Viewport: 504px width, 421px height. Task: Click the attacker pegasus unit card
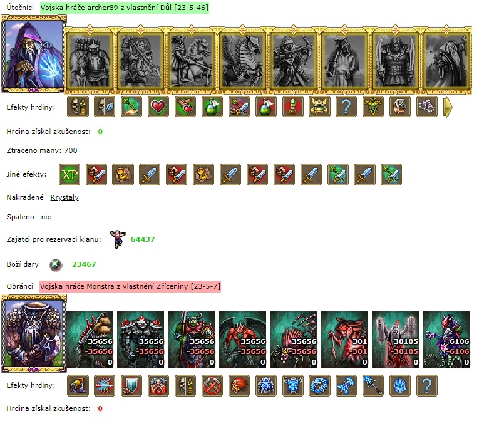[242, 61]
